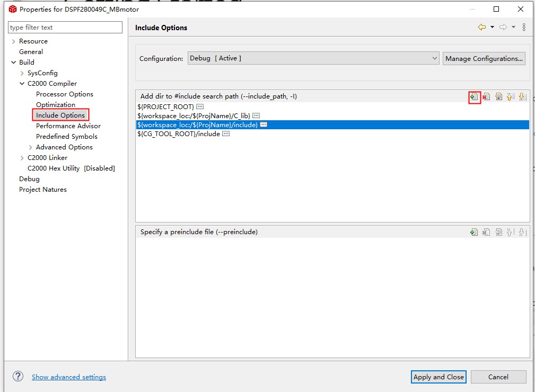Image resolution: width=535 pixels, height=392 pixels.
Task: Click ellipsis next to ${ProjName}/include path
Action: click(x=264, y=125)
